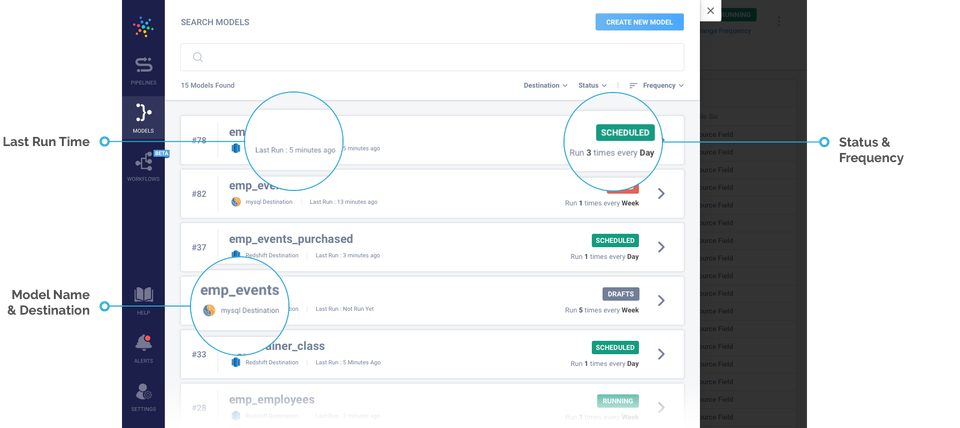960x428 pixels.
Task: Select the Models sidebar icon
Action: tap(143, 113)
